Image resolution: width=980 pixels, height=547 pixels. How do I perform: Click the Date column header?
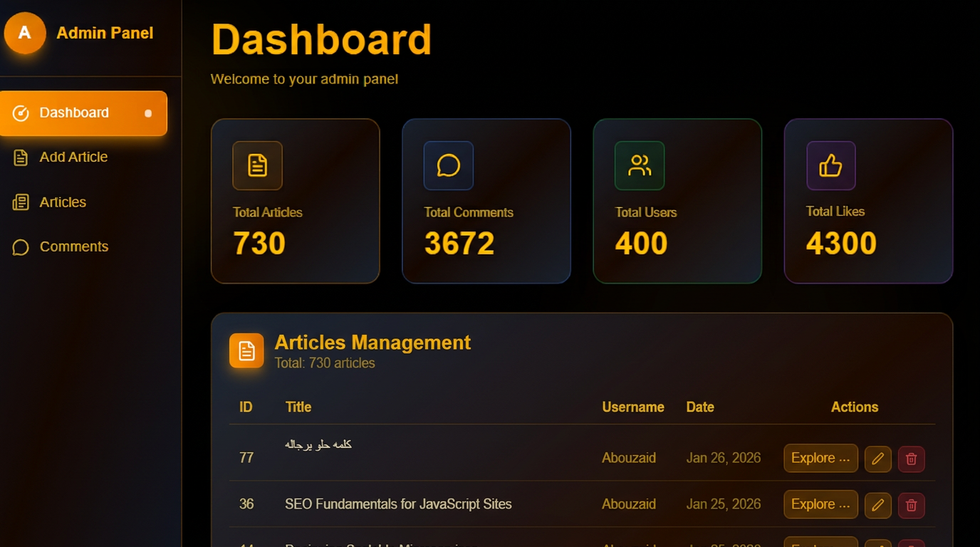click(x=700, y=407)
